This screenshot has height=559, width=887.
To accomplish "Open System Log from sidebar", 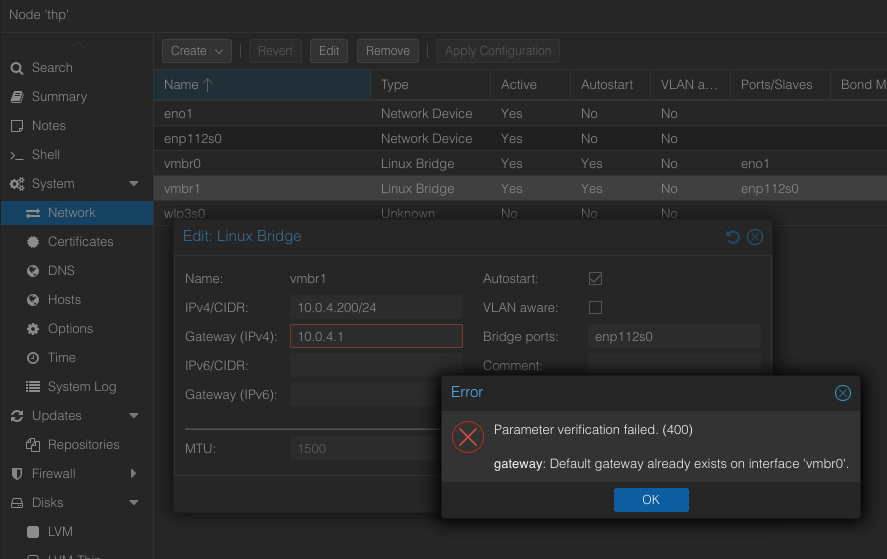I will coord(82,387).
